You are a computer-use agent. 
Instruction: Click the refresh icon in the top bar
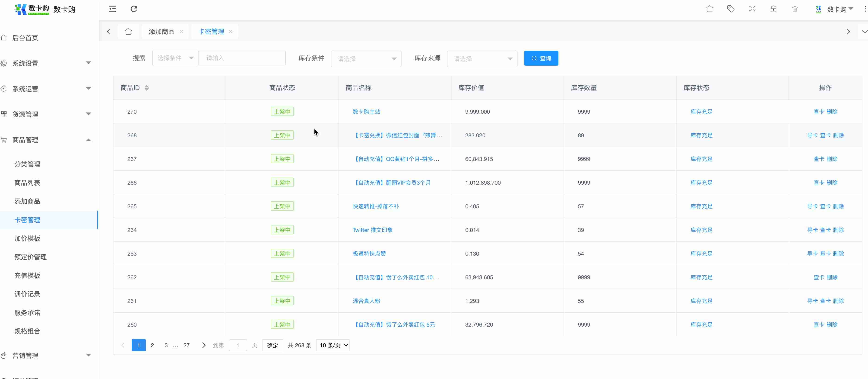point(134,9)
